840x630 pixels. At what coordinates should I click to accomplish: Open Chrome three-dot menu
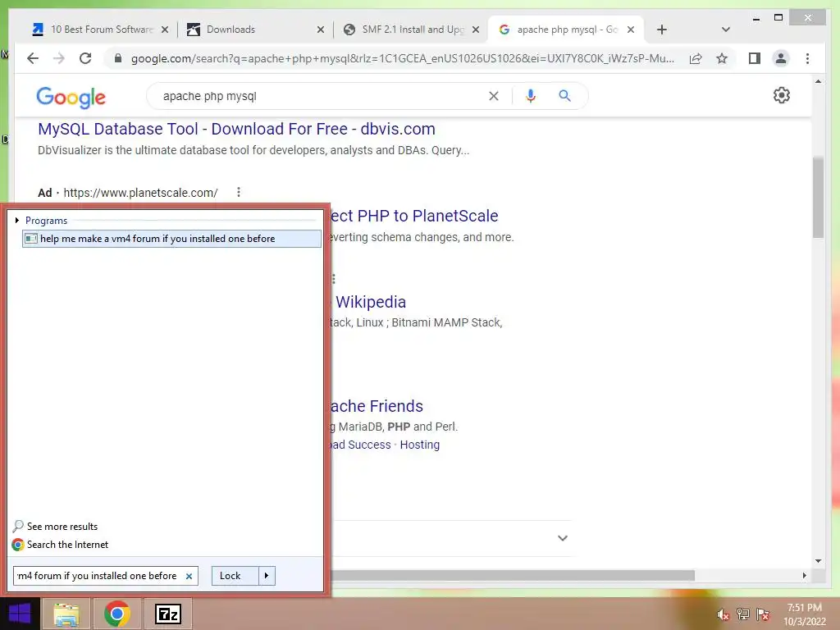807,58
